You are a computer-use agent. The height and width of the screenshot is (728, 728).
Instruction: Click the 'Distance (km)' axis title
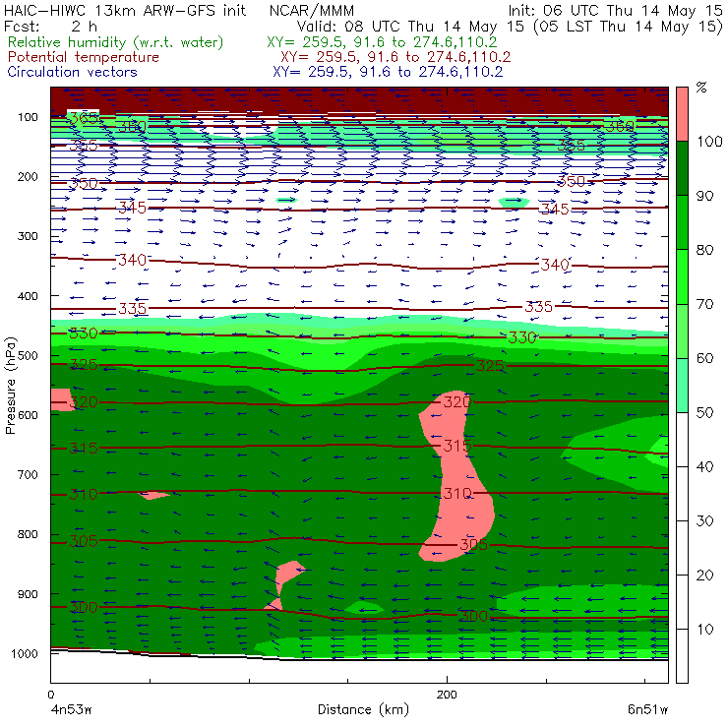tap(363, 709)
